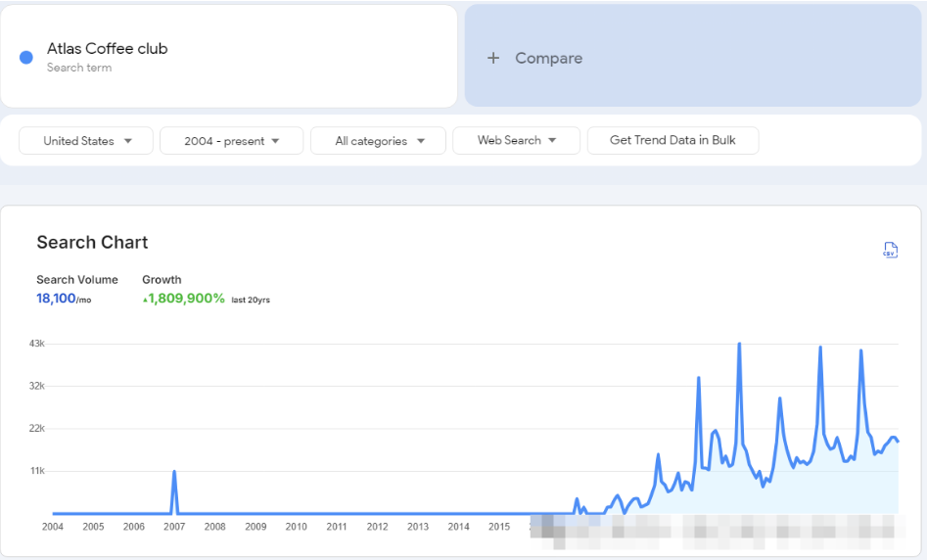The image size is (927, 560).
Task: Expand the Web Search type dropdown
Action: (516, 141)
